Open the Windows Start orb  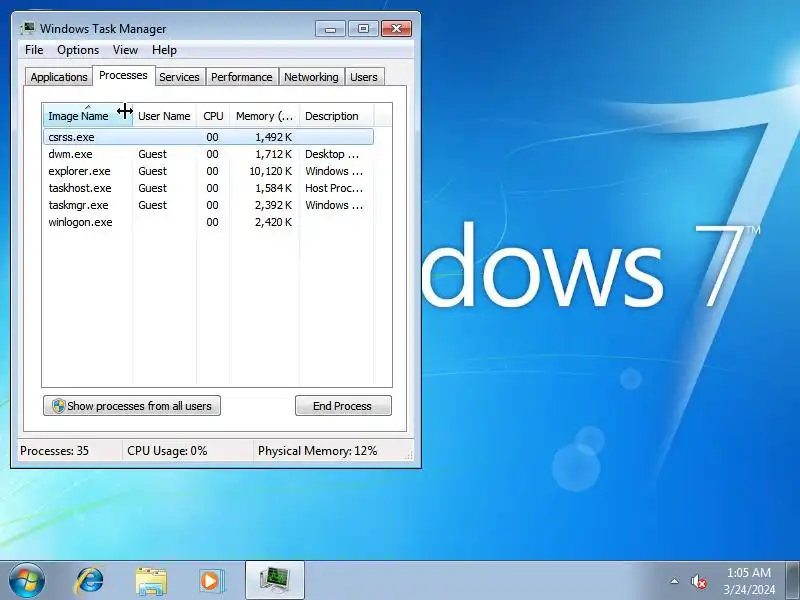coord(27,581)
